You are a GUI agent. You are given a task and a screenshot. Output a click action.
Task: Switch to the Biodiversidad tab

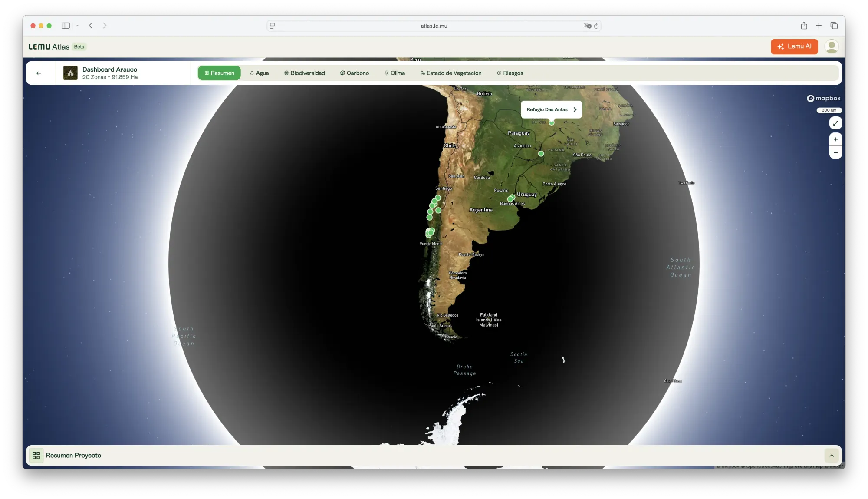[304, 73]
